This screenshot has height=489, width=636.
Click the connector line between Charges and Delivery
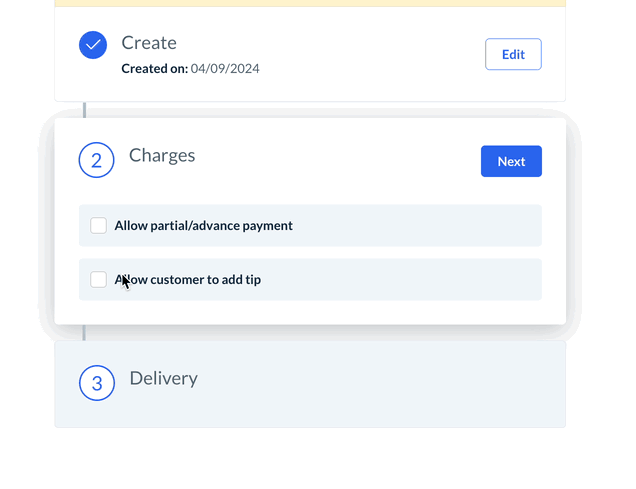click(85, 332)
